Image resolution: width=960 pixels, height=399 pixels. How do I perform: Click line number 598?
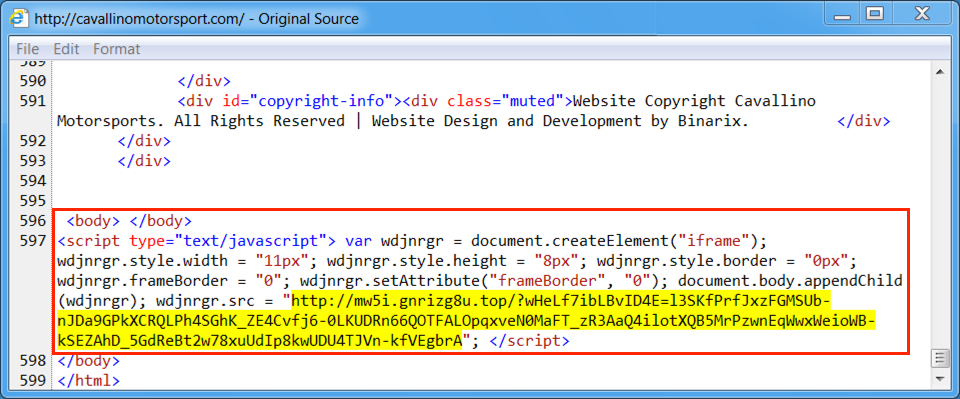[33, 360]
